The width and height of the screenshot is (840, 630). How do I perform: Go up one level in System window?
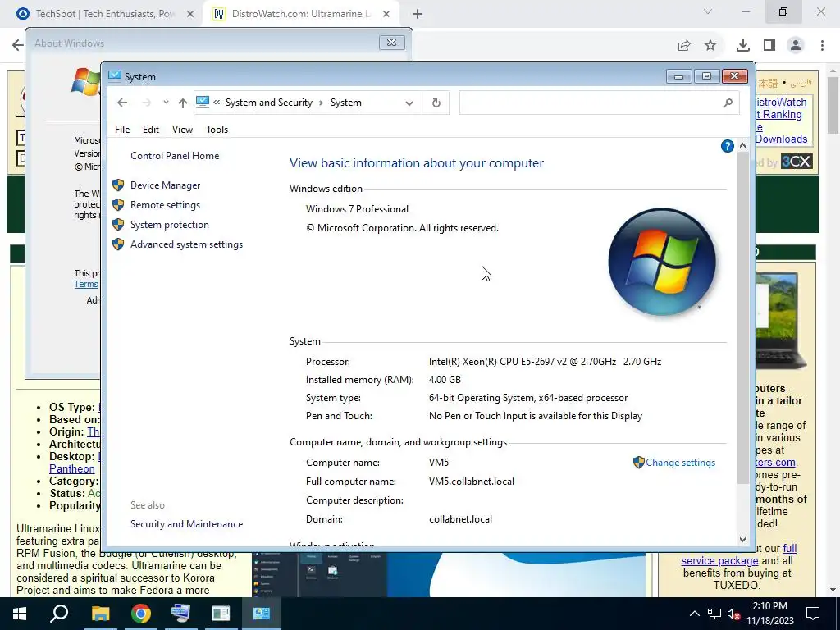(183, 103)
